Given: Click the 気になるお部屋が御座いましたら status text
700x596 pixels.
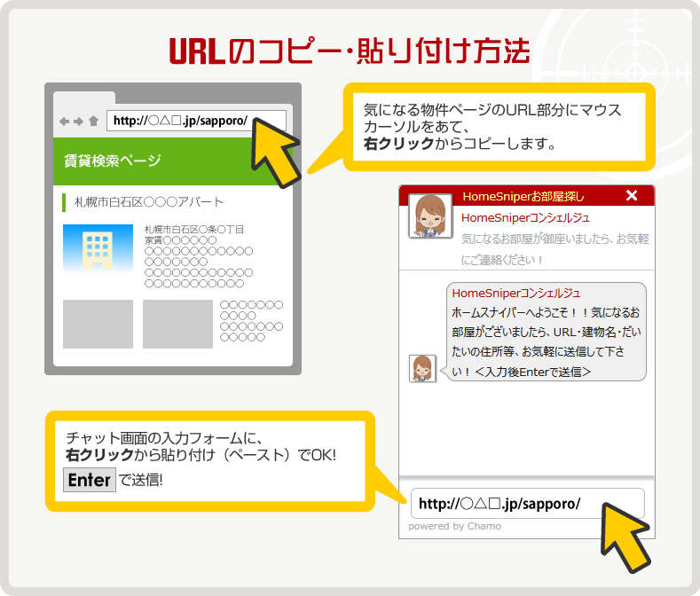Looking at the screenshot, I should pos(554,249).
